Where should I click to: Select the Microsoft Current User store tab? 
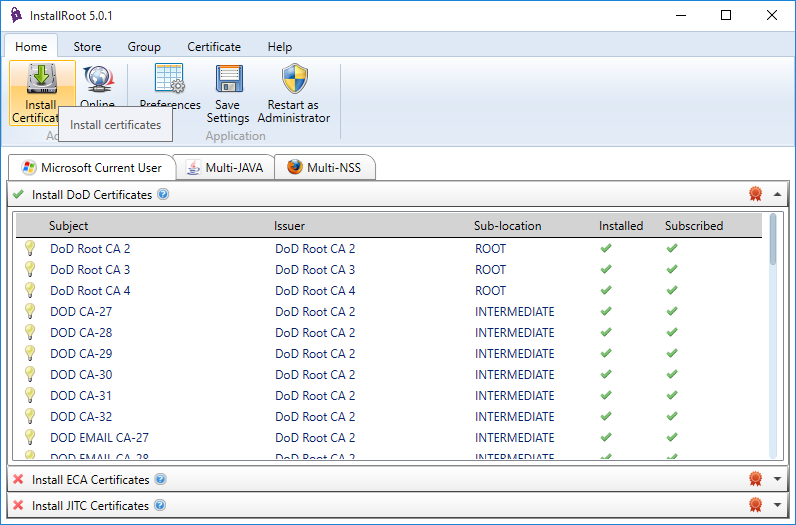pos(92,168)
